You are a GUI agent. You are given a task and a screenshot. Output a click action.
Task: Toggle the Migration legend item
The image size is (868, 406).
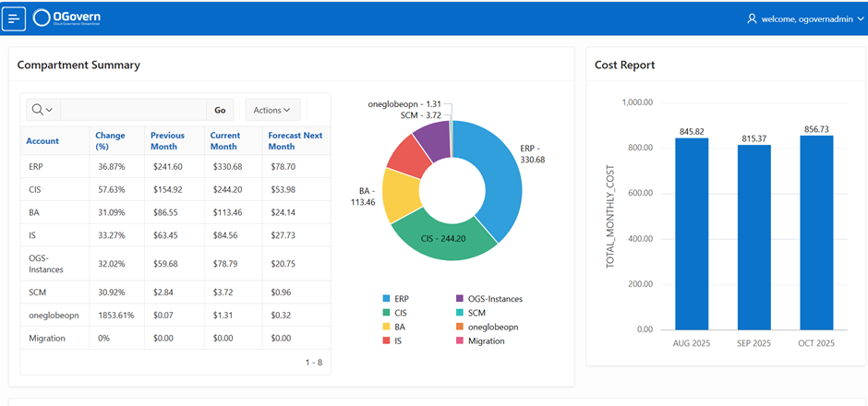click(x=486, y=340)
